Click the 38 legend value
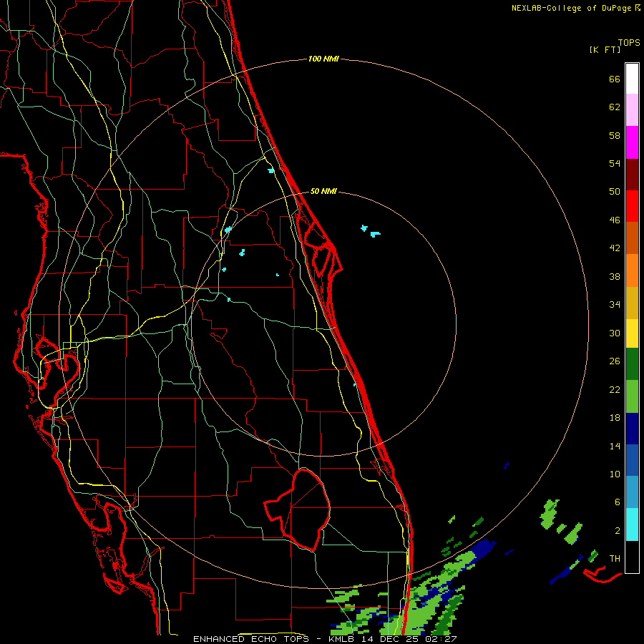 [x=615, y=277]
